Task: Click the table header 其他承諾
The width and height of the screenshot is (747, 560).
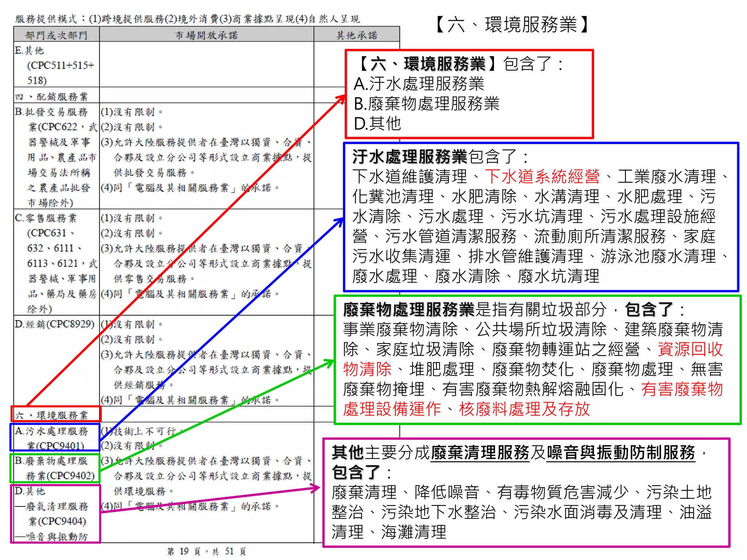Action: [x=357, y=35]
